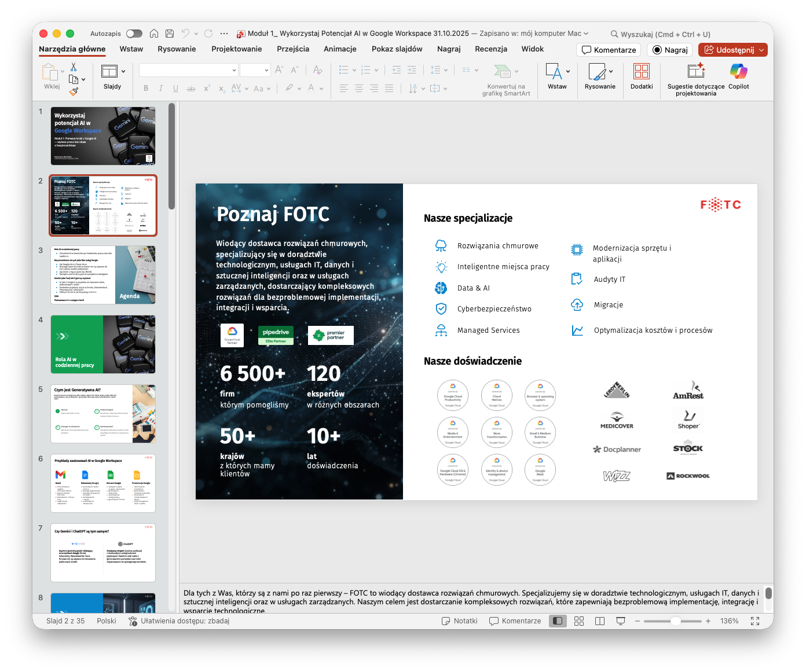This screenshot has height=672, width=806.
Task: Select slide 1 thumbnail
Action: coord(103,136)
